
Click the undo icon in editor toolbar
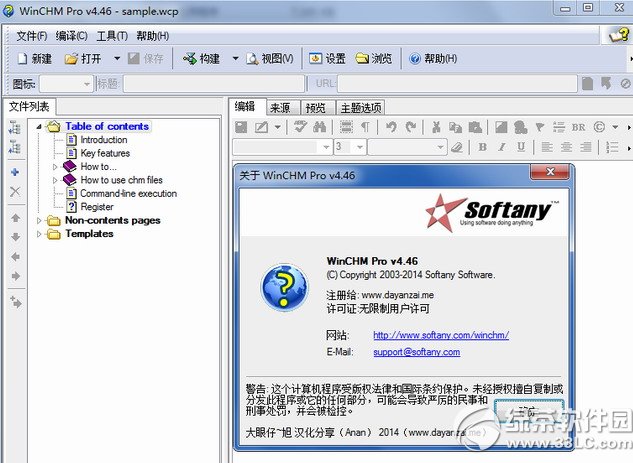click(x=391, y=127)
